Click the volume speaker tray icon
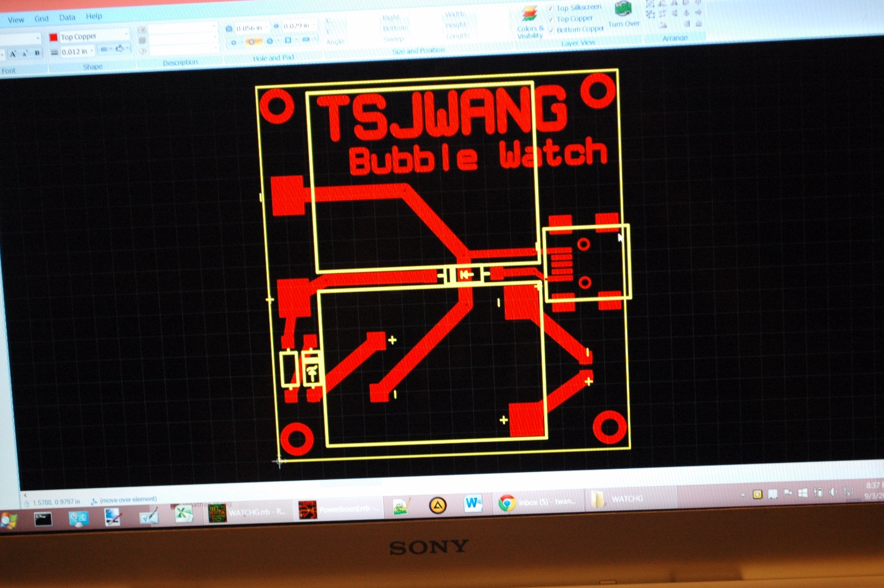 pos(832,492)
